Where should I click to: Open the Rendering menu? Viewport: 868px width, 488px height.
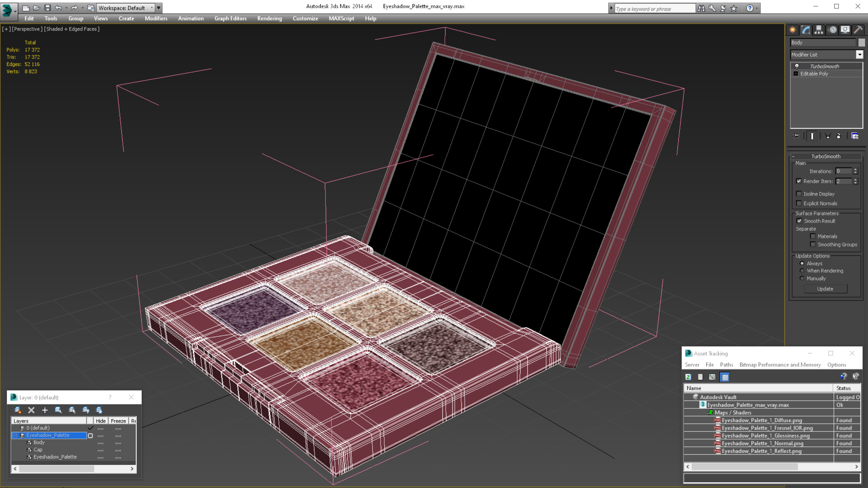pyautogui.click(x=269, y=18)
